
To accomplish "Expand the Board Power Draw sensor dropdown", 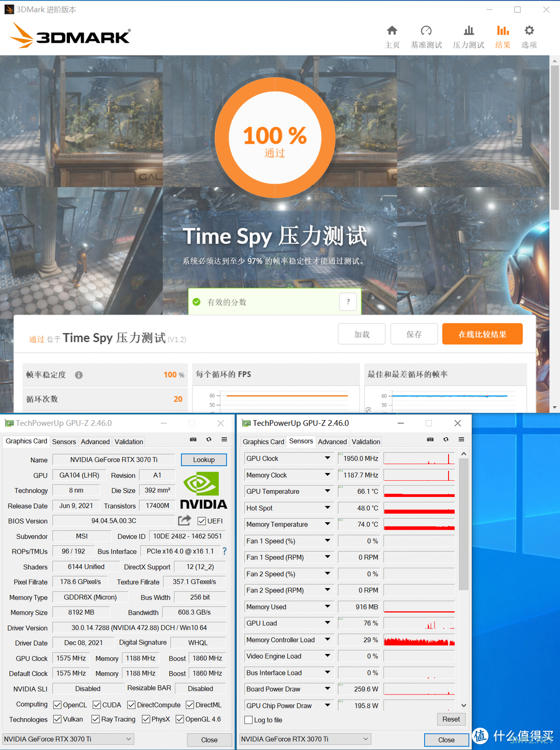I will pos(328,689).
